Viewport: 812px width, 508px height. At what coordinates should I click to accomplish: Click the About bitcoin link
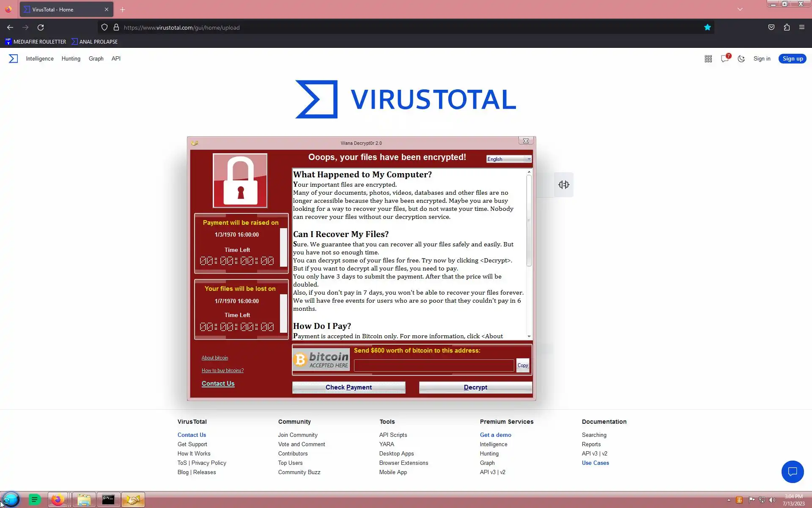[x=214, y=358]
